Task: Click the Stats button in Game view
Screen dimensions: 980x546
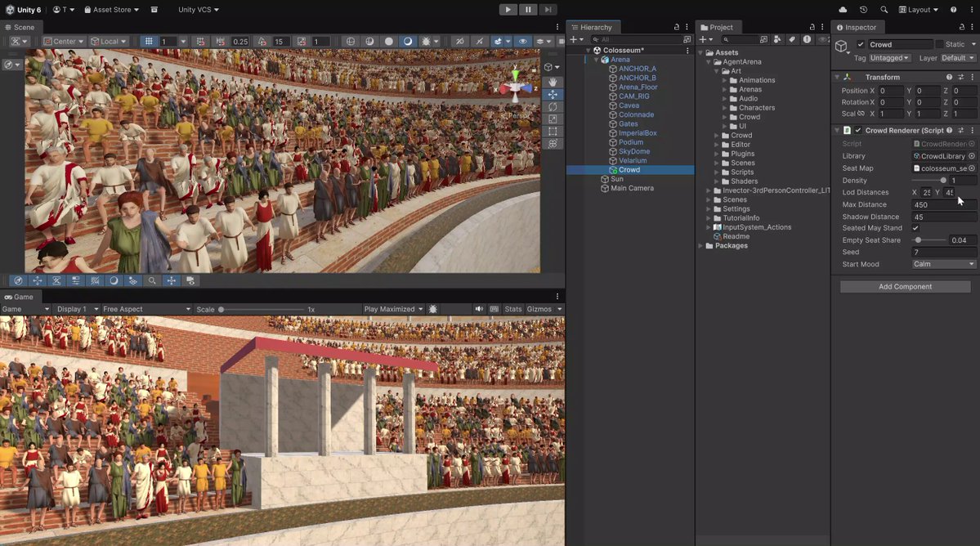Action: tap(513, 309)
